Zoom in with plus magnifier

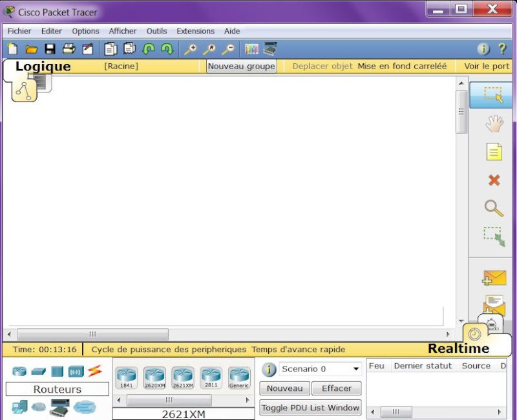[x=190, y=49]
